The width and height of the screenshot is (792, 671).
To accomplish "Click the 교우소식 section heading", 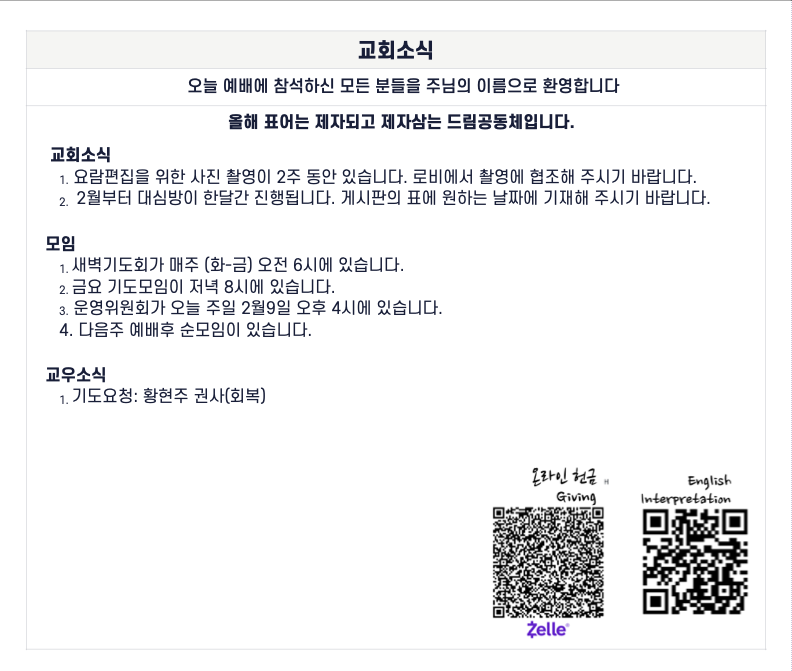I will [x=76, y=374].
